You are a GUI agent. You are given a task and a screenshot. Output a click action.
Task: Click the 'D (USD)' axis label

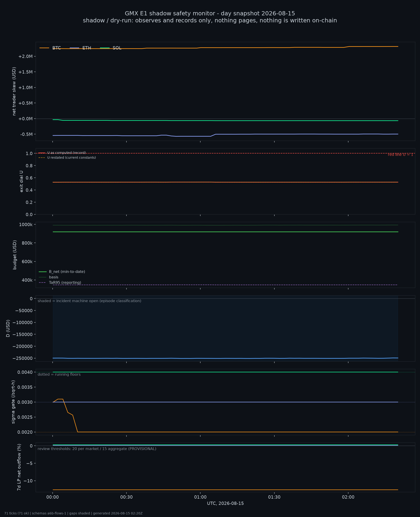click(8, 328)
